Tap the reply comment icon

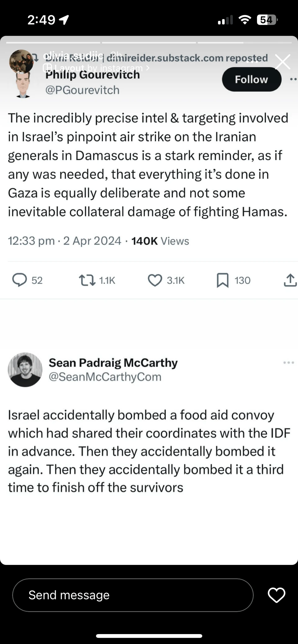coord(20,280)
